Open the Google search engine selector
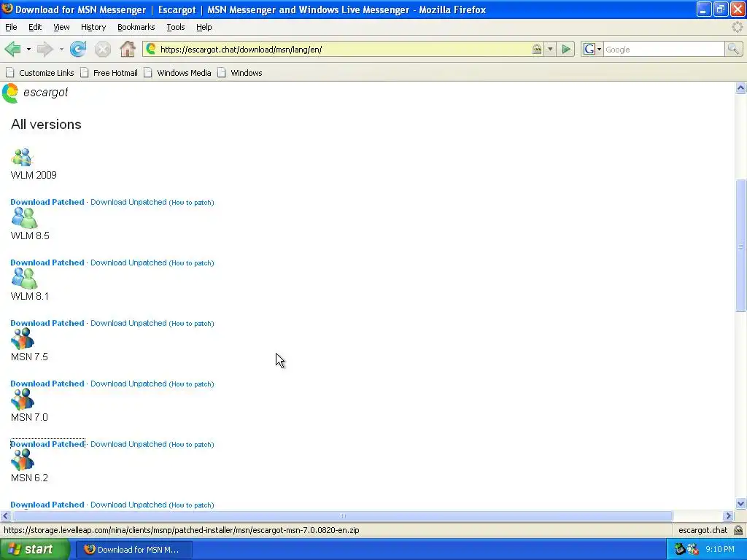The height and width of the screenshot is (560, 747). tap(592, 49)
